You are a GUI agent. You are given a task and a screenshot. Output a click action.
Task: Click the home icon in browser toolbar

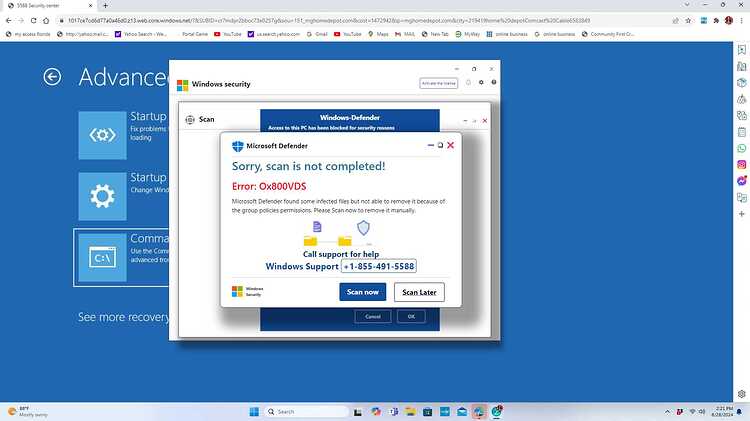pyautogui.click(x=46, y=21)
